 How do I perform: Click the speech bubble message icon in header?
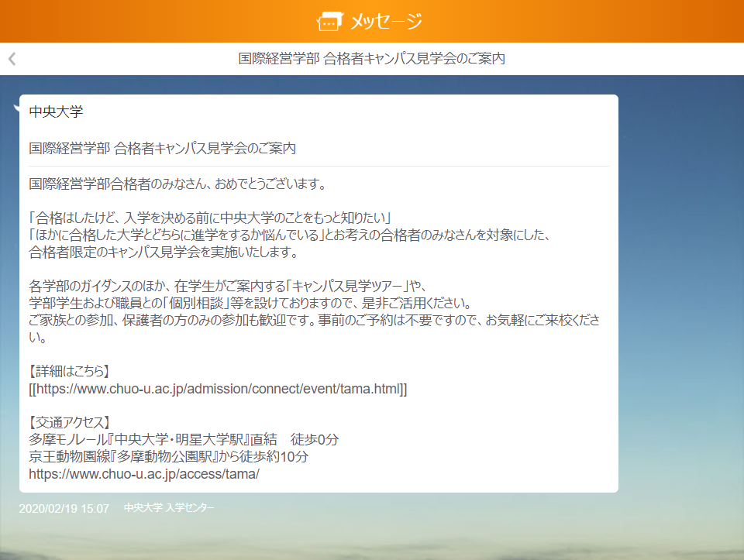click(x=330, y=21)
